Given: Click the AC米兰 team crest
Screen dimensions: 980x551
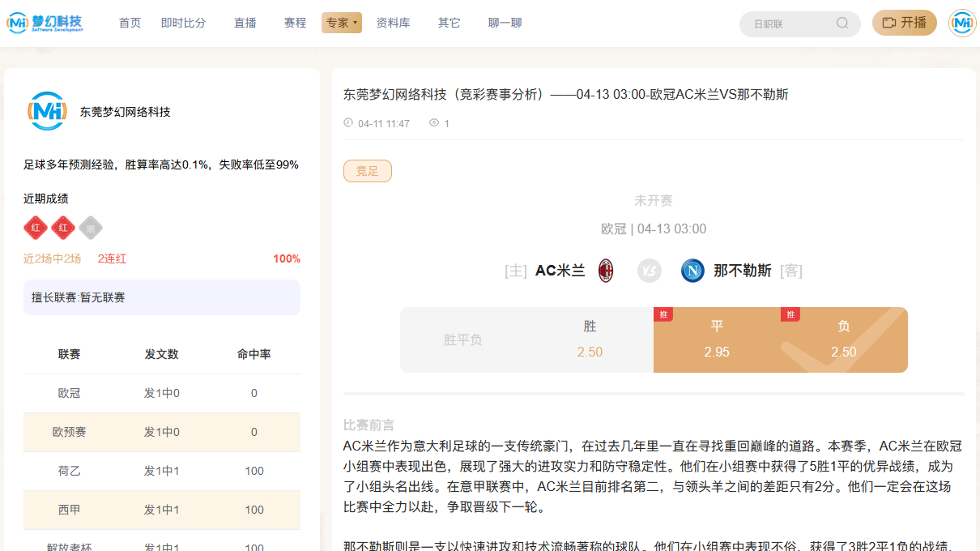Looking at the screenshot, I should pos(606,271).
